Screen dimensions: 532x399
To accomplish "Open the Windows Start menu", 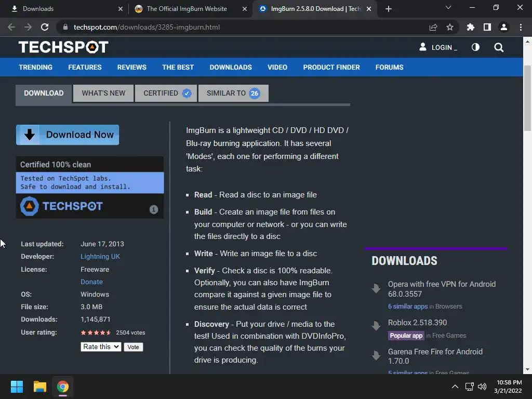I will 17,387.
